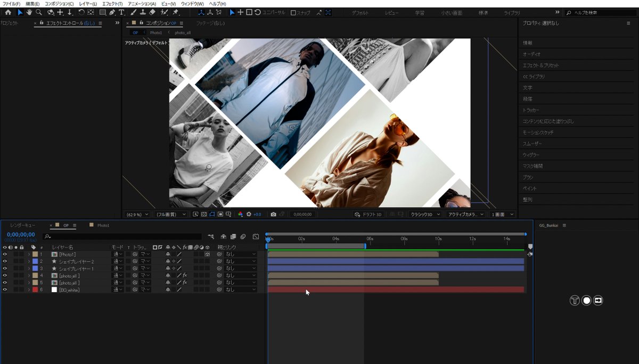Image resolution: width=639 pixels, height=364 pixels.
Task: Open the エフェクト＆プリセット panel
Action: pyautogui.click(x=540, y=65)
